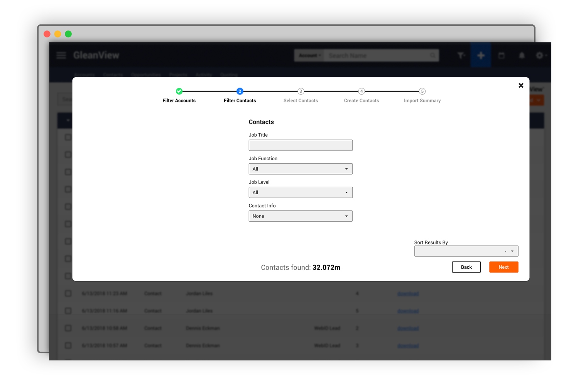Open the Sort Results By dropdown
The height and width of the screenshot is (385, 588).
(466, 251)
